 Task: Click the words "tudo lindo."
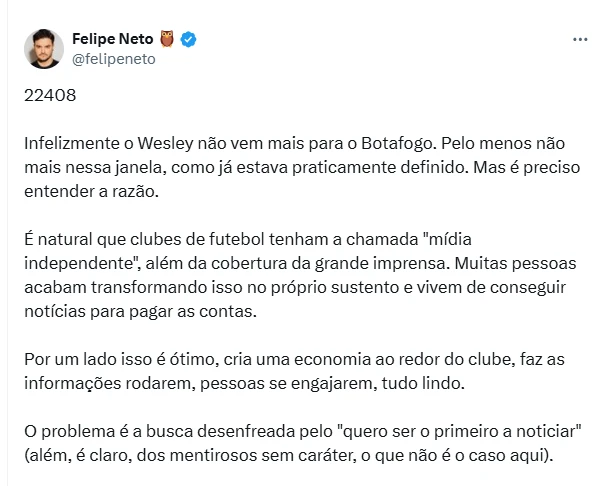pyautogui.click(x=423, y=383)
